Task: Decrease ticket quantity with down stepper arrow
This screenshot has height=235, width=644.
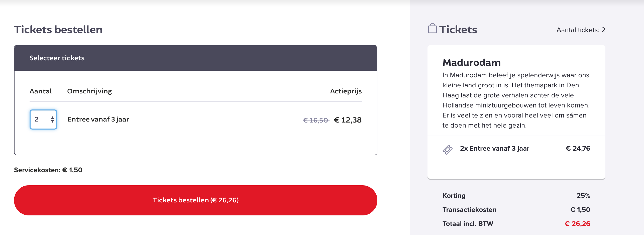Action: point(52,122)
